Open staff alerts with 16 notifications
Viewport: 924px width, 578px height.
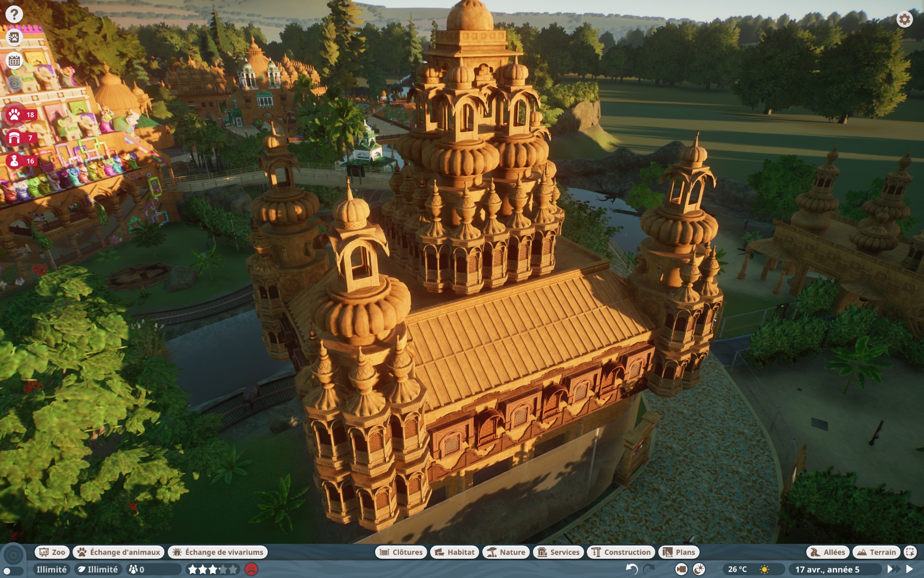(21, 161)
